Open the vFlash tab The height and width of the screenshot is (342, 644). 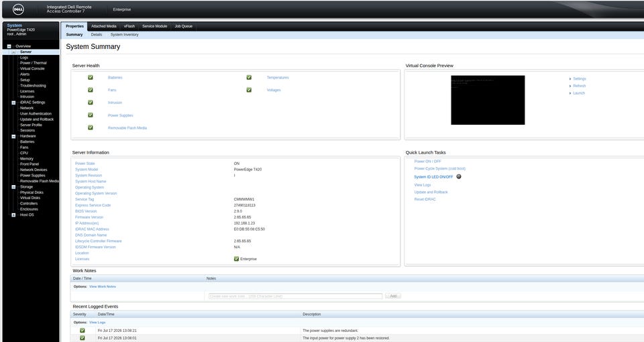129,26
